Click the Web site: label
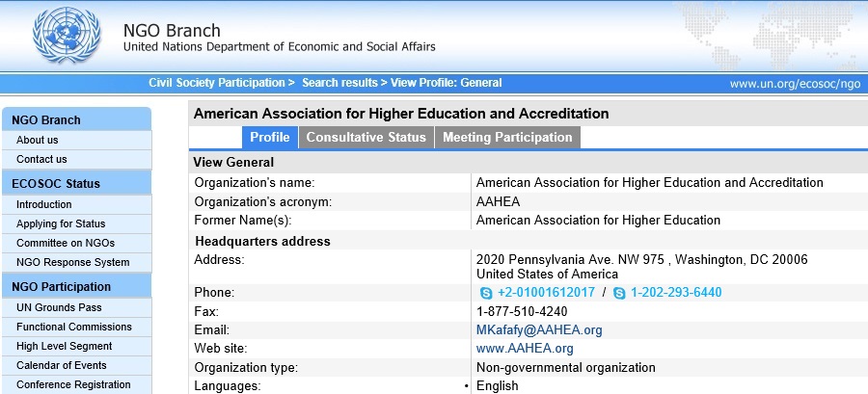Screen dimensions: 868x394 (x=221, y=349)
